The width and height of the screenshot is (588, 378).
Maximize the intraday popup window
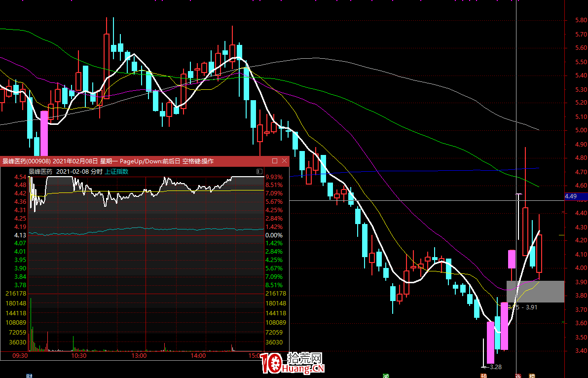pos(275,161)
